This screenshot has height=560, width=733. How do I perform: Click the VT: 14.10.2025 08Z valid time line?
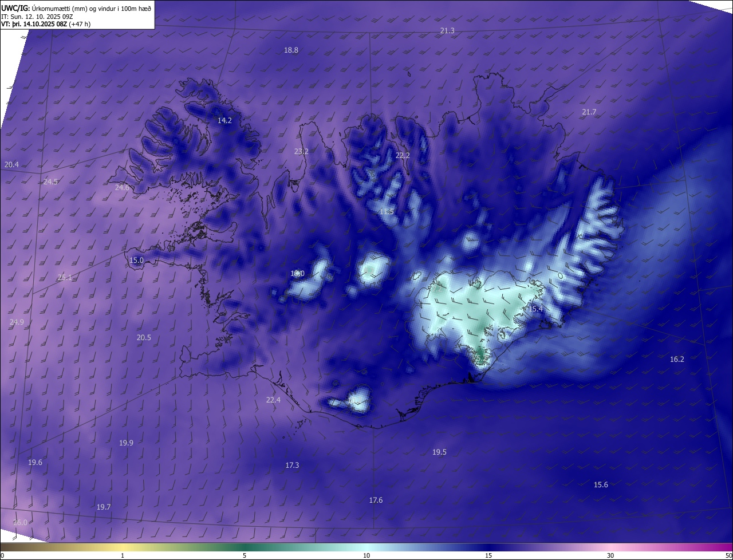[46, 24]
